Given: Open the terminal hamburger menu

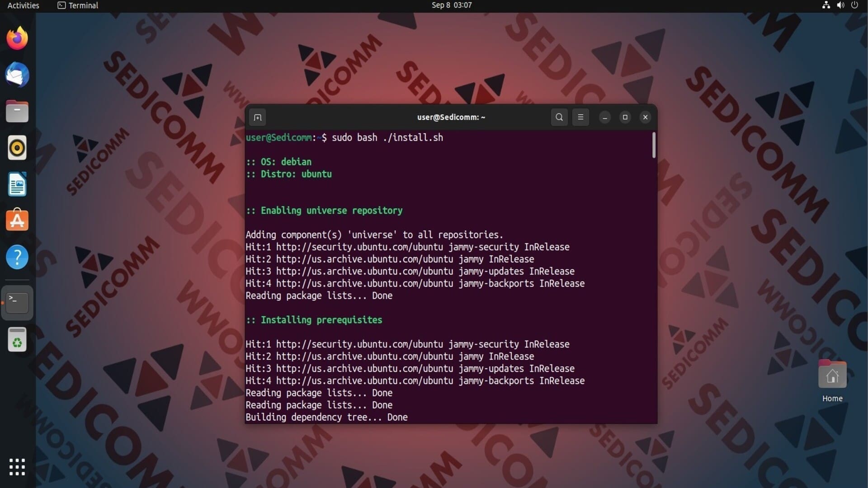Looking at the screenshot, I should [x=580, y=117].
